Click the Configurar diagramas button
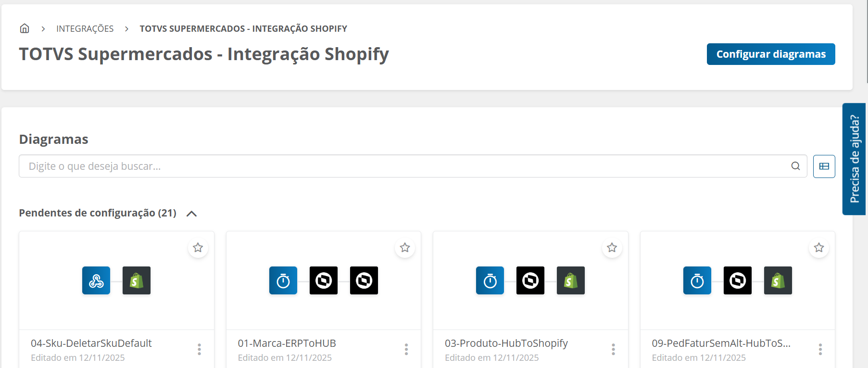The width and height of the screenshot is (868, 368). point(770,54)
